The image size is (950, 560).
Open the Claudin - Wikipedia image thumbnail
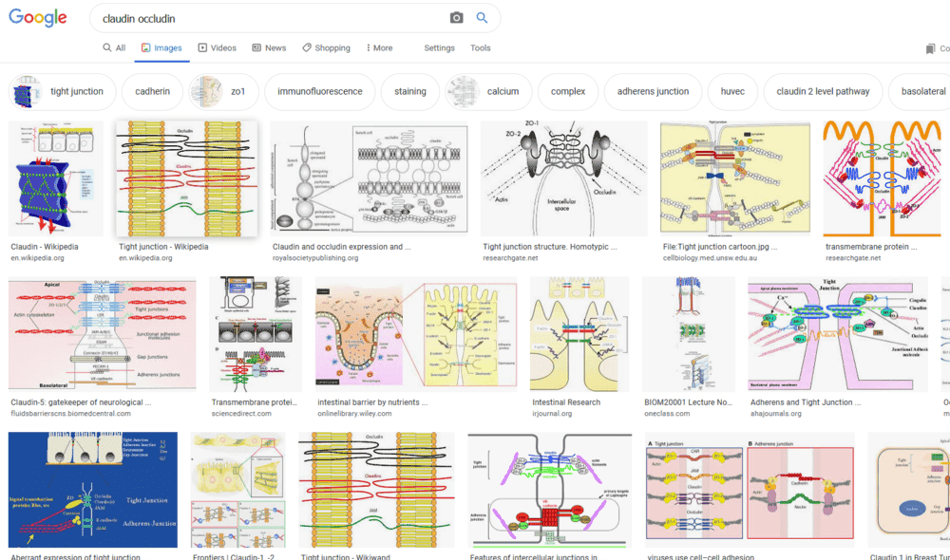[56, 178]
